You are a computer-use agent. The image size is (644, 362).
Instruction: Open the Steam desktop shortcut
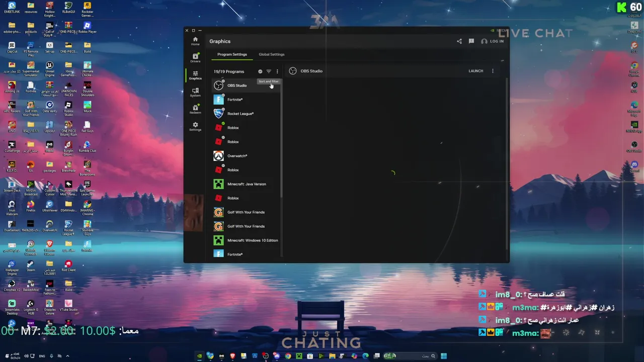click(31, 266)
